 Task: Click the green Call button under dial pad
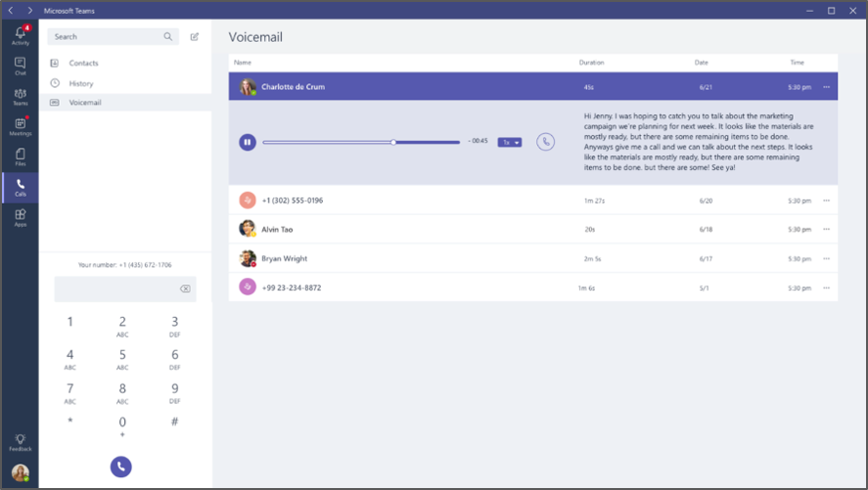(121, 467)
